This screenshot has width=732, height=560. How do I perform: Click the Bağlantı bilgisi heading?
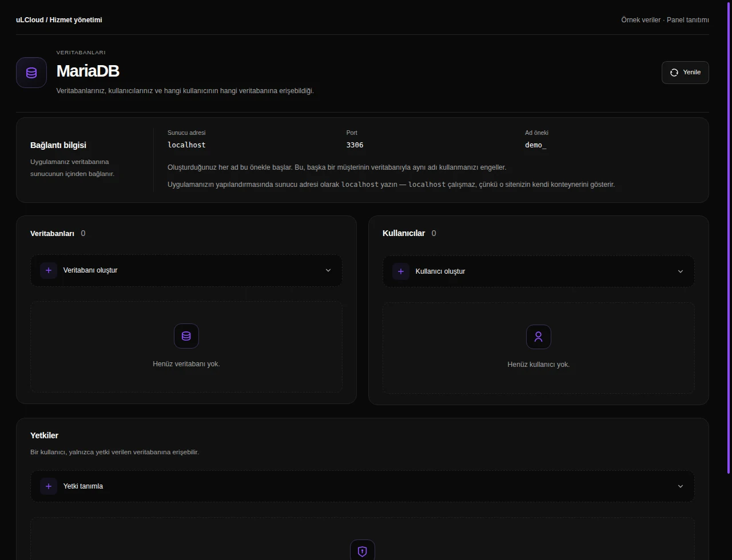point(58,145)
